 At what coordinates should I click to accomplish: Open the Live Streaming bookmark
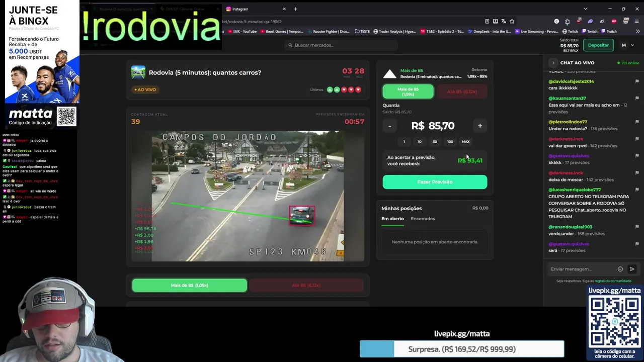536,32
